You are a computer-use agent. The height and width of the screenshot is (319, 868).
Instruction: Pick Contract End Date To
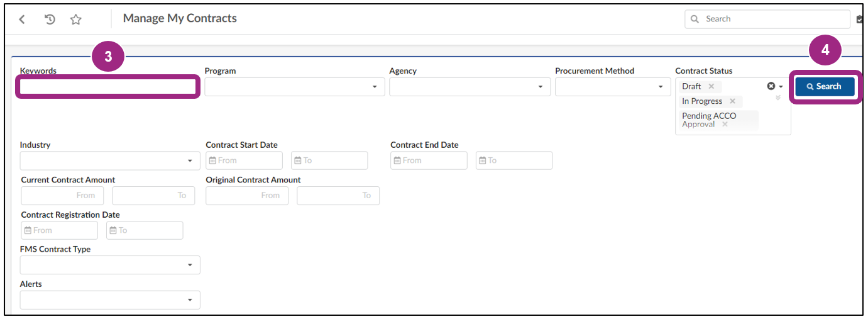pos(514,160)
